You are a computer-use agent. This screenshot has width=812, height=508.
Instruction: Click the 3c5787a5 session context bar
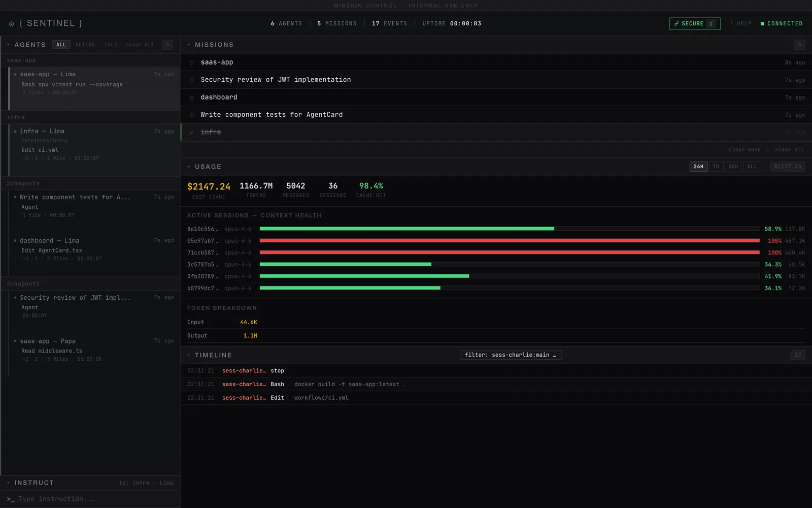(x=510, y=264)
